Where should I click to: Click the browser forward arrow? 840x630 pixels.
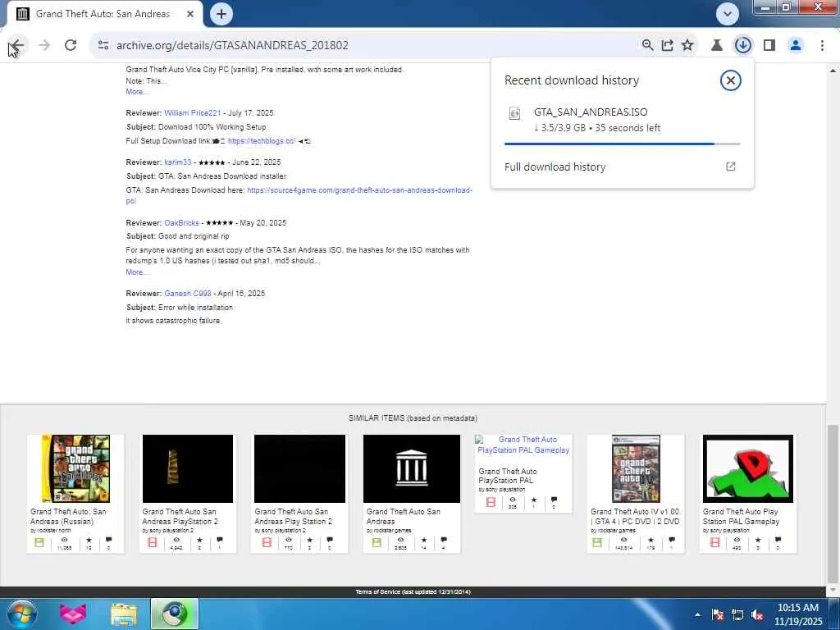[44, 46]
